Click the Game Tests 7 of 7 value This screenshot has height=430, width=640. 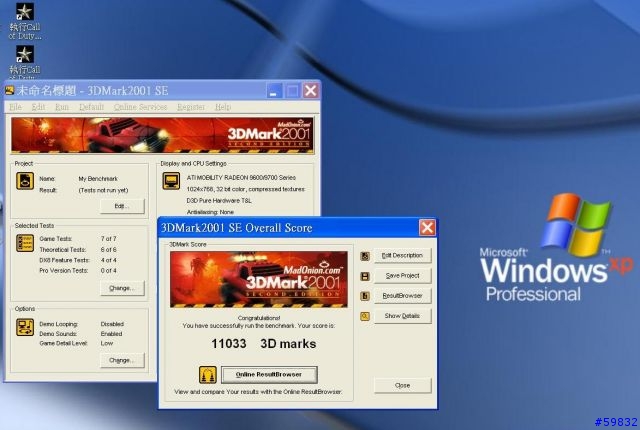pos(109,239)
